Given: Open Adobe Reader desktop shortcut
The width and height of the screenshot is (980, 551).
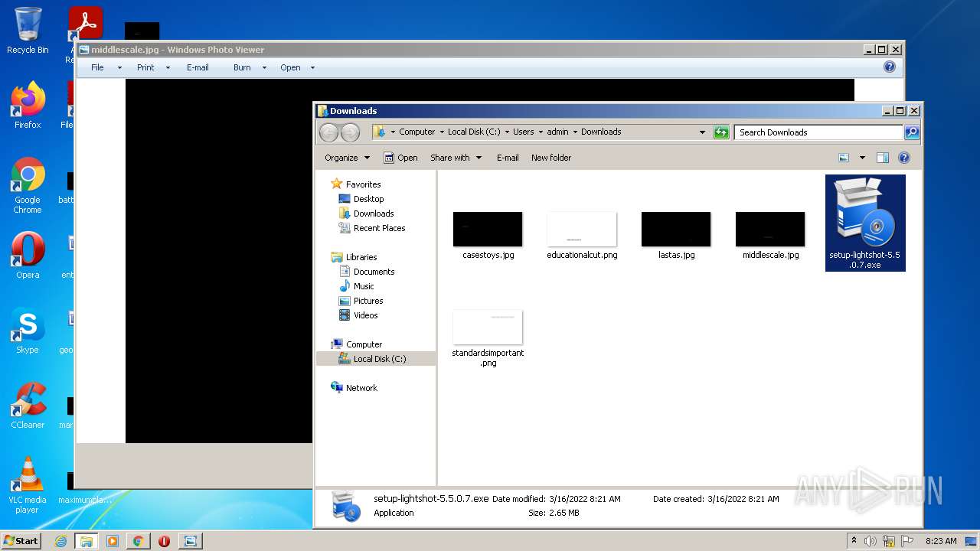Looking at the screenshot, I should [84, 23].
